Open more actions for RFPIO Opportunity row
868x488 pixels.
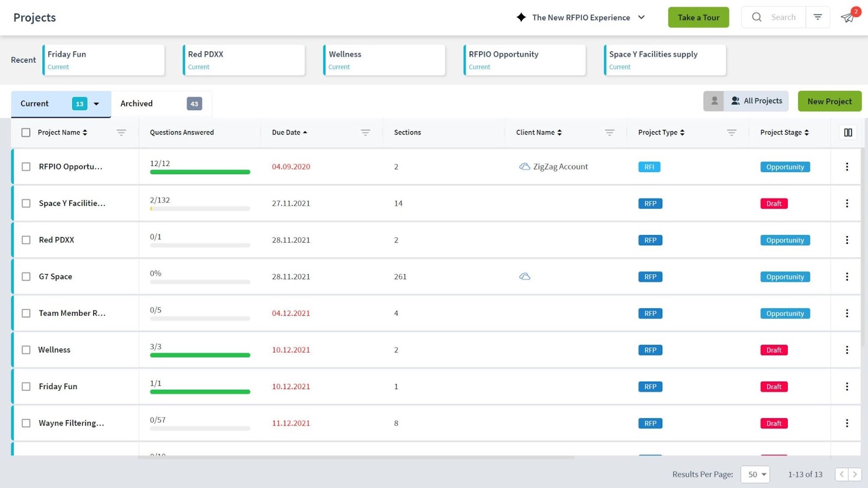click(x=847, y=167)
